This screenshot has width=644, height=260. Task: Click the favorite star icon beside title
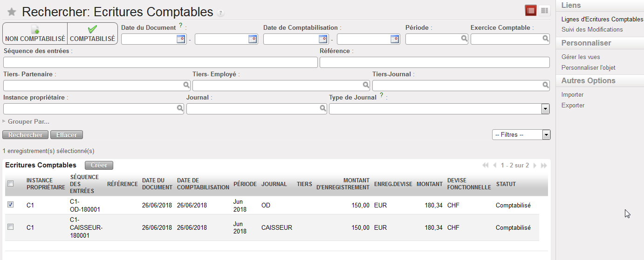[12, 13]
